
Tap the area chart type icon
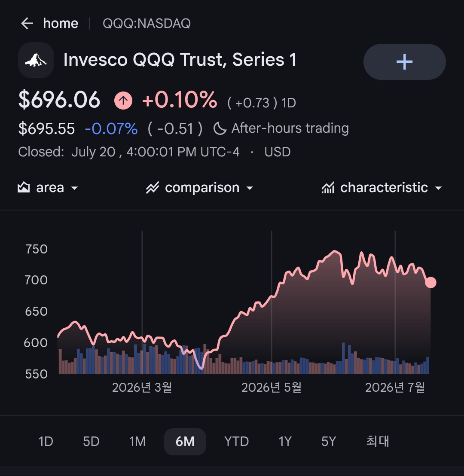pos(24,187)
